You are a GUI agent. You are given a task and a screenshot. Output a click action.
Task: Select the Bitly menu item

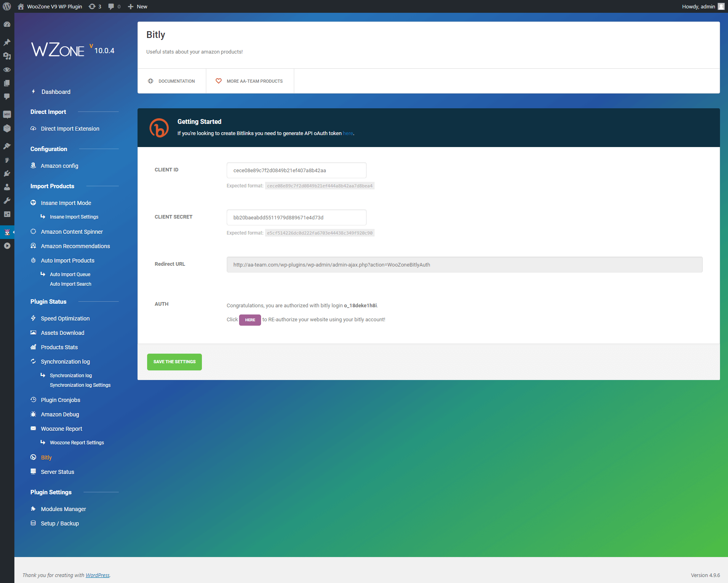point(46,458)
